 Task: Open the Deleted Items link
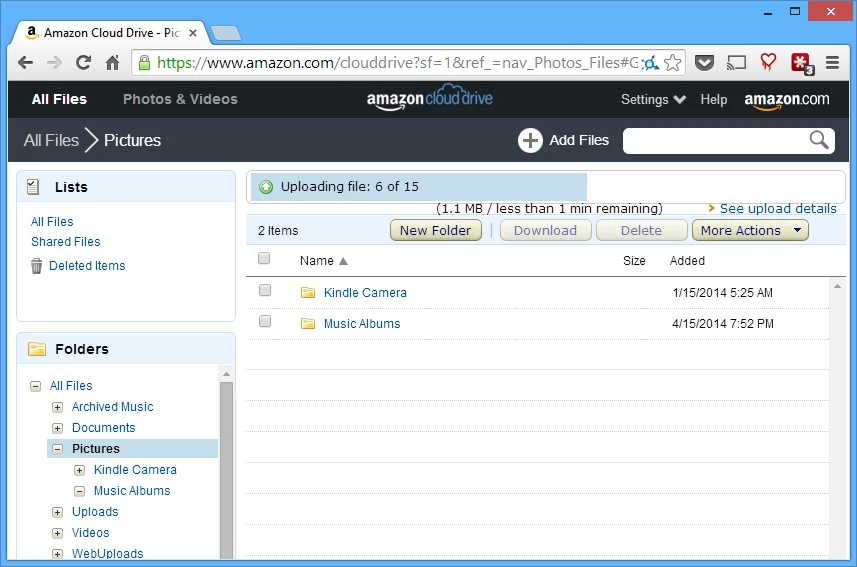(x=87, y=266)
